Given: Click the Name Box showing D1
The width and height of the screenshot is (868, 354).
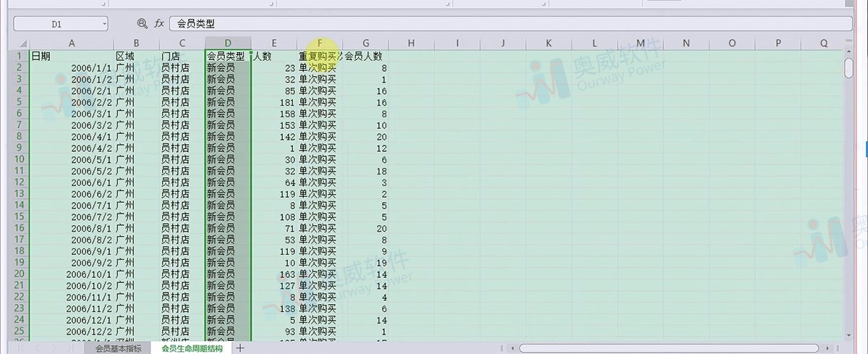Looking at the screenshot, I should coord(61,24).
